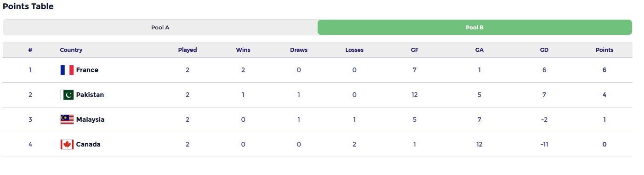
Task: Click the Canada country name
Action: coord(88,144)
